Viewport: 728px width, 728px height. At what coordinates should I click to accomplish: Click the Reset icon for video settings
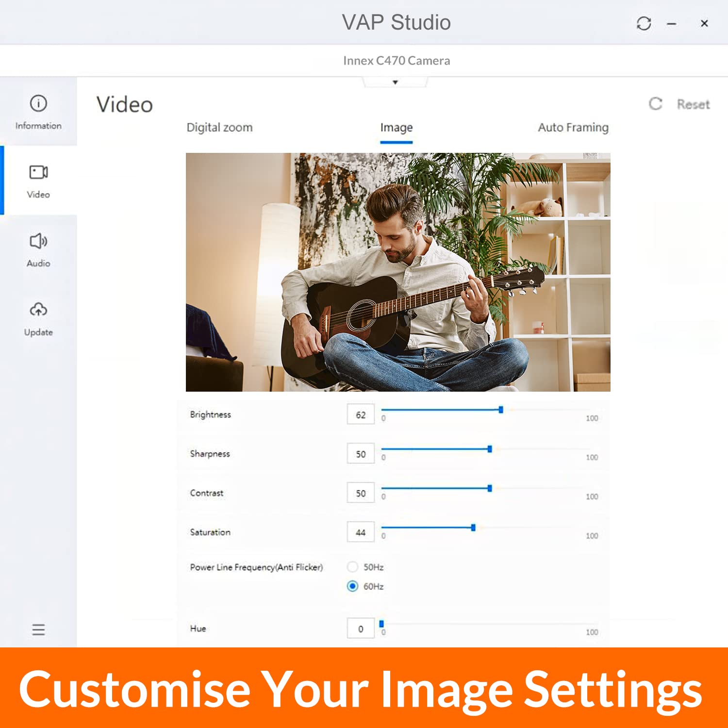(x=656, y=104)
